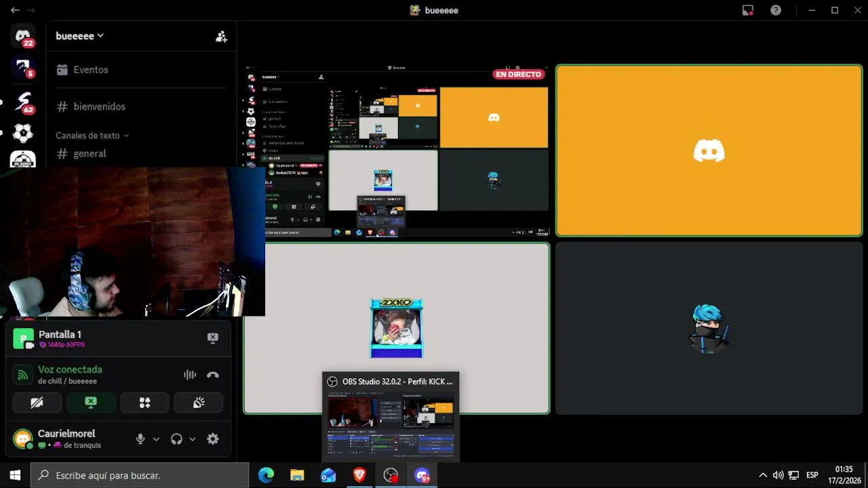Select orange Discord avatar participant tile
This screenshot has height=488, width=868.
(709, 150)
